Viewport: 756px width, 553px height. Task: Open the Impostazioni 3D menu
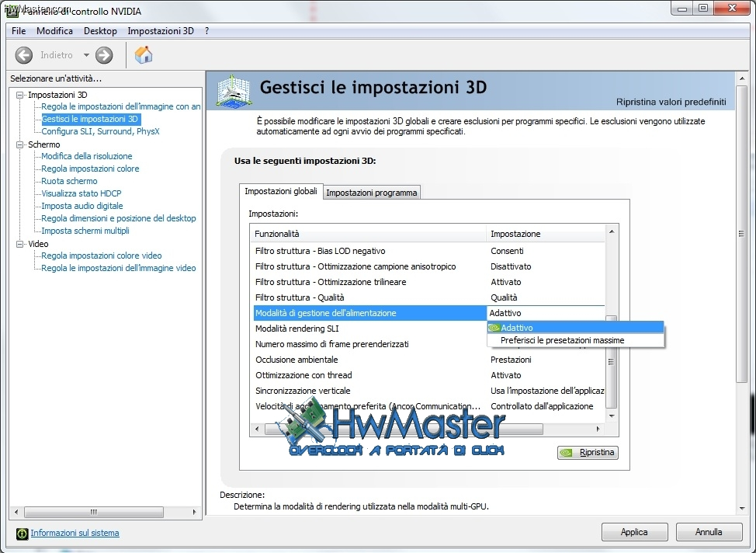161,31
